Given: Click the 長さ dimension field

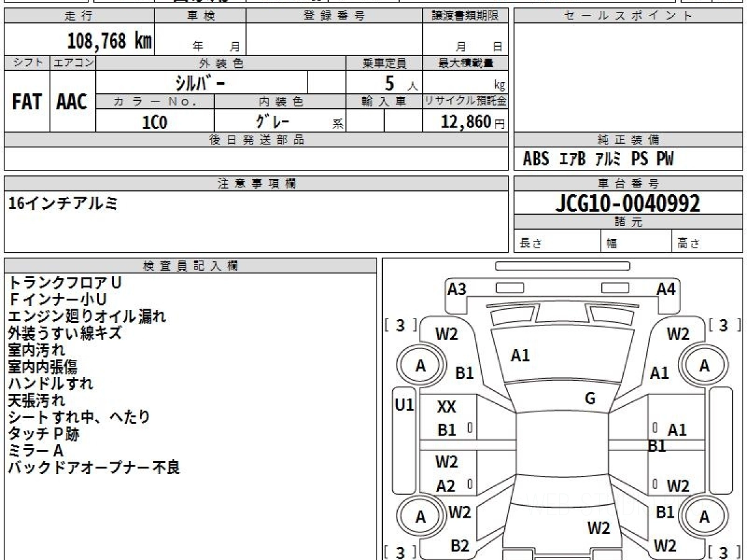Looking at the screenshot, I should pos(557,241).
